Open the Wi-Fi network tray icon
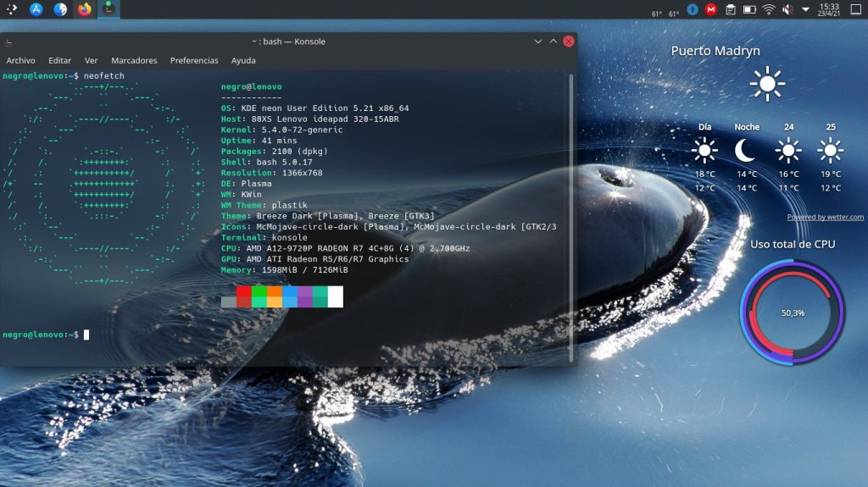This screenshot has height=487, width=868. point(769,10)
